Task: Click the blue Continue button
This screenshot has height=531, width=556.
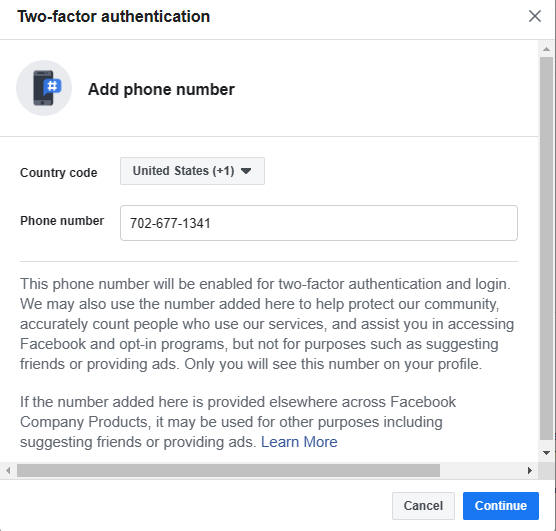Action: point(501,505)
